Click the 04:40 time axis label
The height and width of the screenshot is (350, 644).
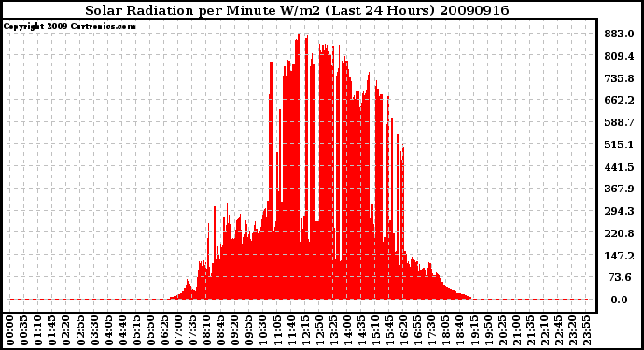tap(122, 330)
